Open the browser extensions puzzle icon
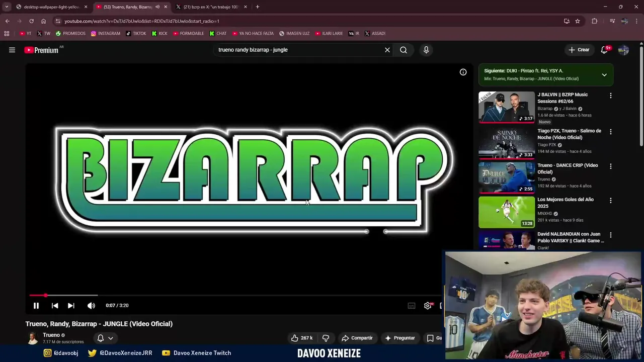This screenshot has height=362, width=644. [595, 21]
